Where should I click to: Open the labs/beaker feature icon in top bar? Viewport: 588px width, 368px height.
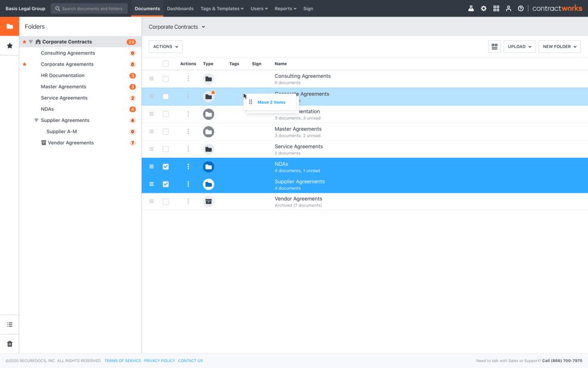click(470, 8)
